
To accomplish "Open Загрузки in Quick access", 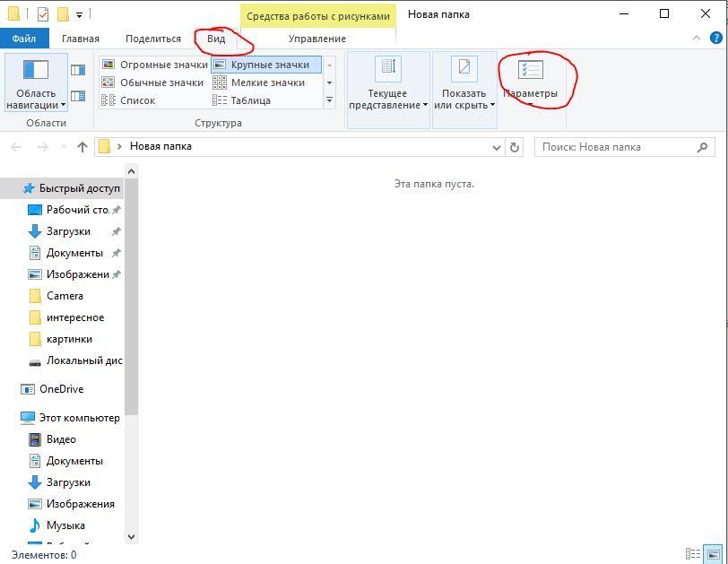I will tap(68, 231).
